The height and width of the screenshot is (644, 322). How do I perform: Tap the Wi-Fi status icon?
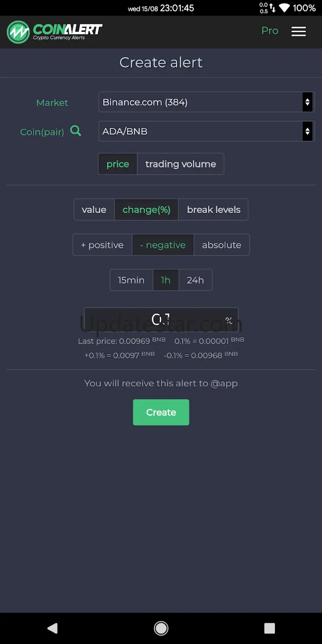coord(284,8)
